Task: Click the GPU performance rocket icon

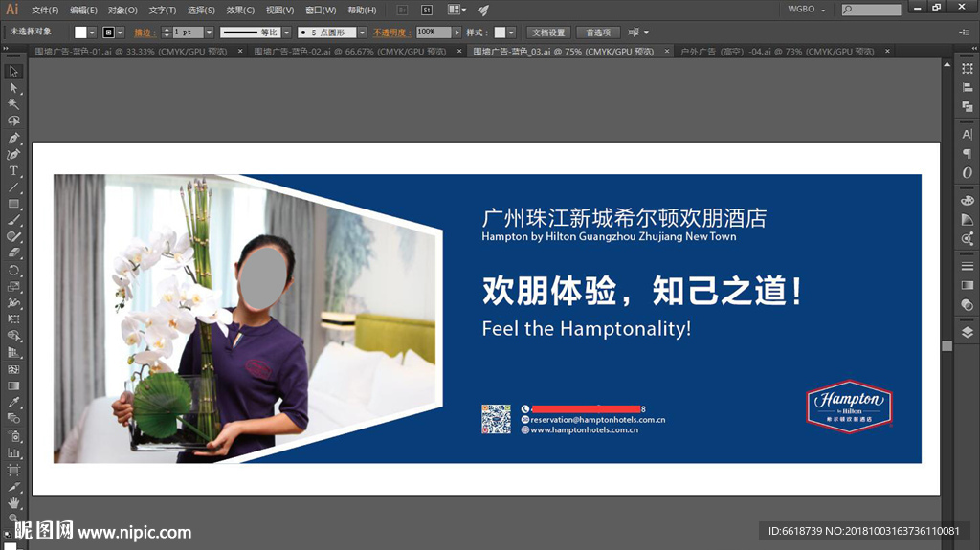Action: coord(483,10)
